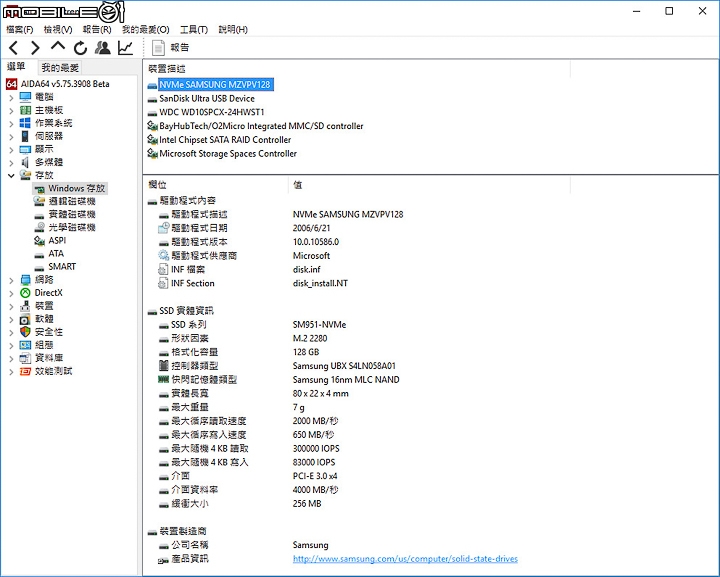Click the 伺服器 server icon

point(25,136)
